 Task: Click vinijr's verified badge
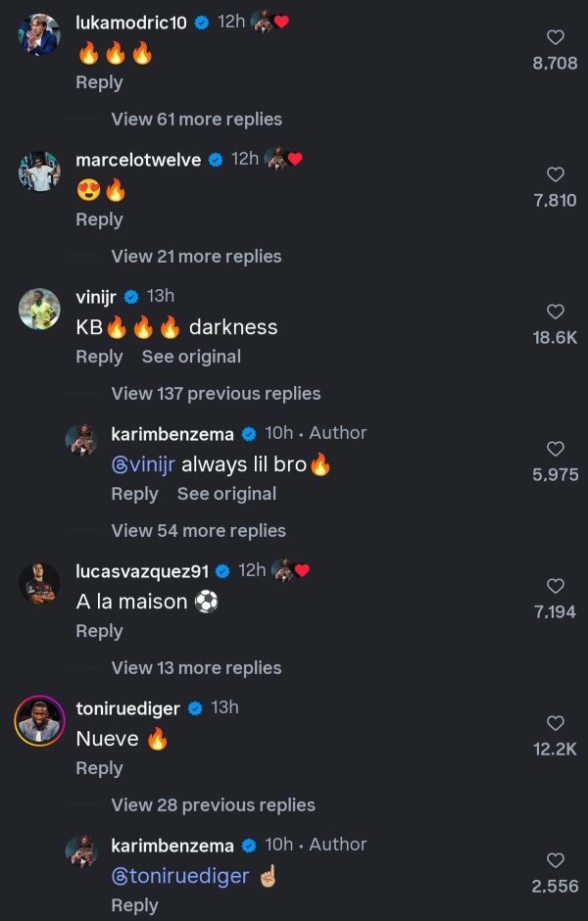point(129,295)
